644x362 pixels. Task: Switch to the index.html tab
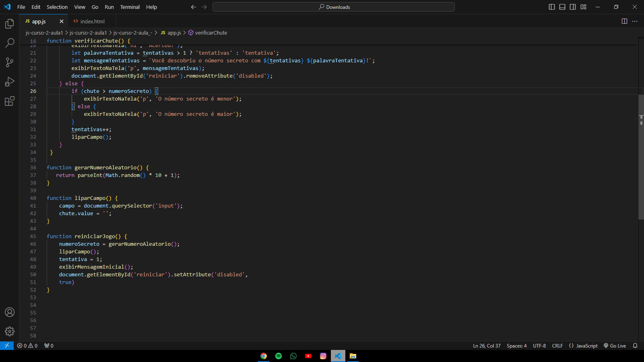[x=92, y=21]
